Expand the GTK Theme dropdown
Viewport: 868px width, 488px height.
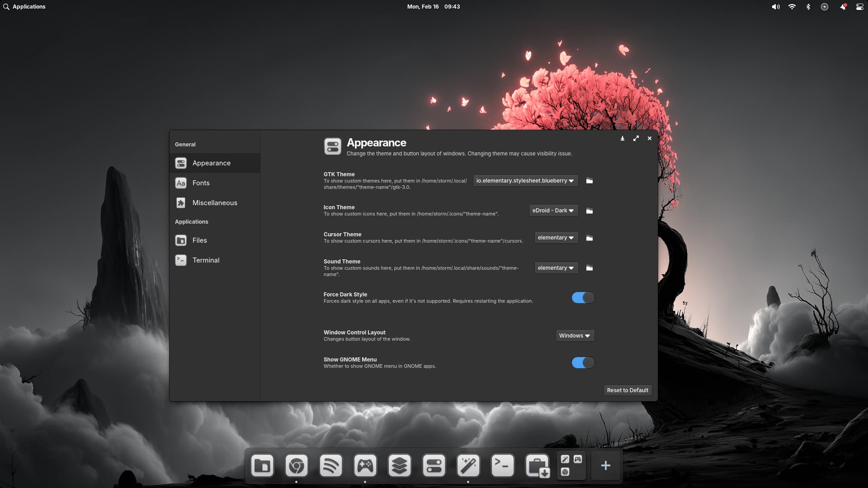pyautogui.click(x=525, y=181)
